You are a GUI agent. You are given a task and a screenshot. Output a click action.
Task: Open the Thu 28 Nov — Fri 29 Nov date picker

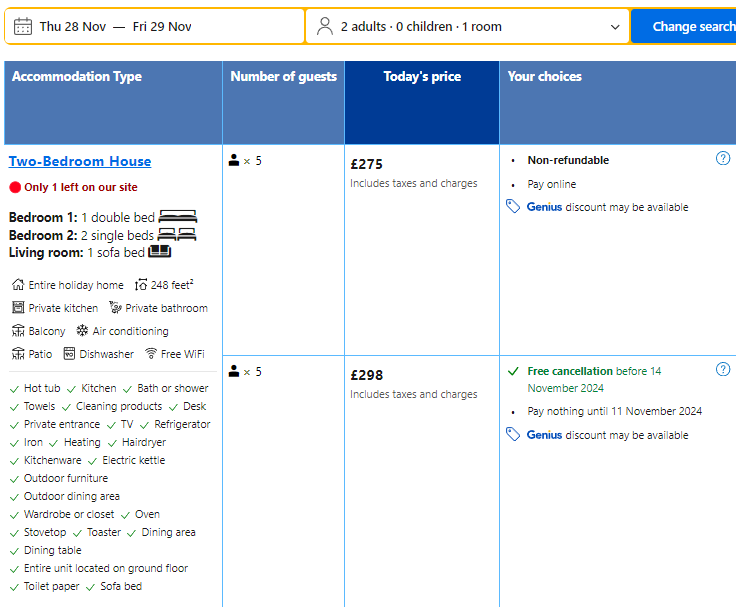click(x=154, y=27)
